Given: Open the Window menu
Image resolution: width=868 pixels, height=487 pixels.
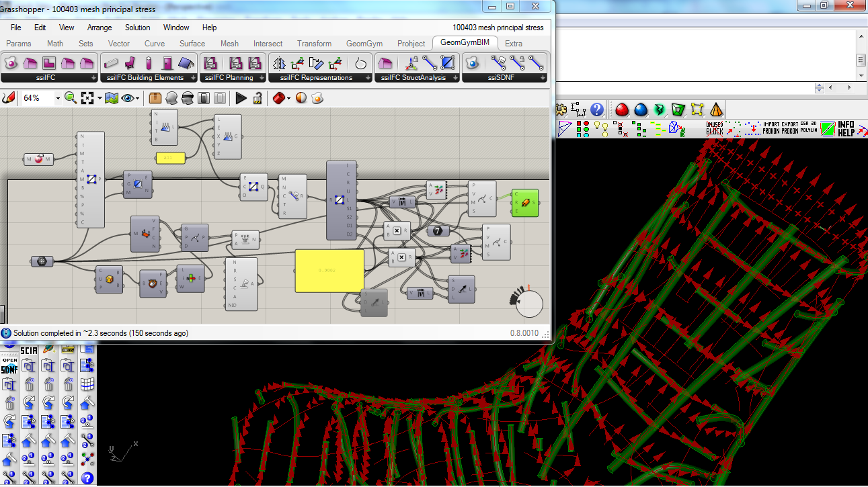Looking at the screenshot, I should click(x=176, y=28).
